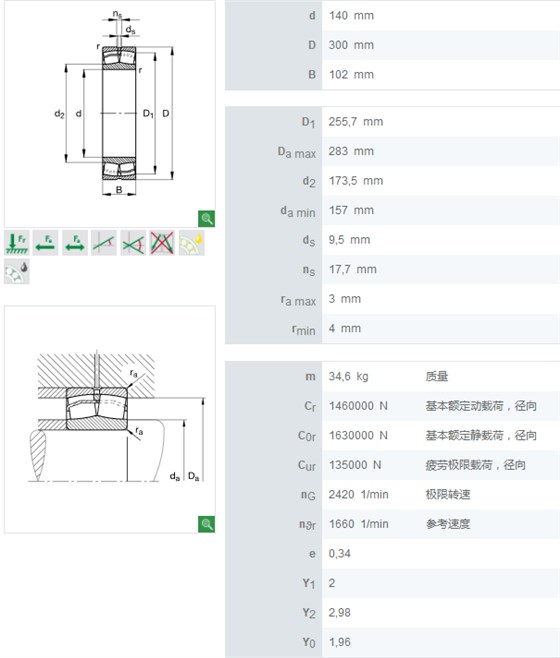Enlarge the bearing dimension drawing with magnifier
This screenshot has height=658, width=560.
[x=206, y=219]
